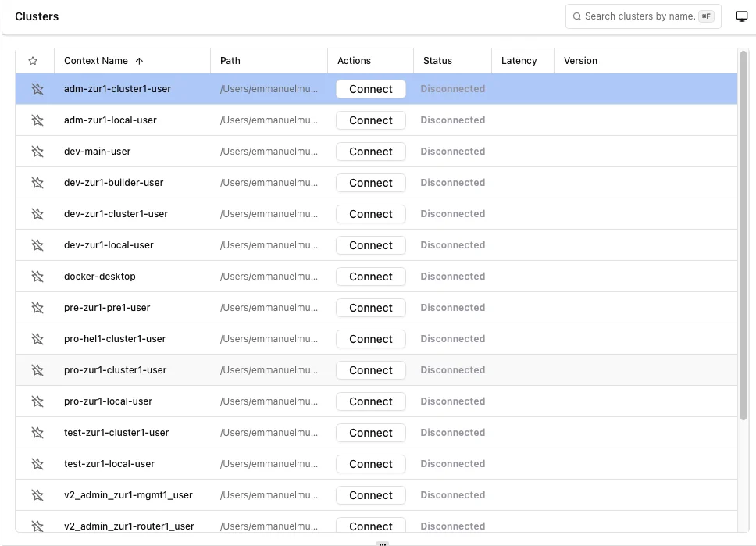Connect to the docker-desktop cluster
The width and height of the screenshot is (756, 546).
tap(370, 276)
